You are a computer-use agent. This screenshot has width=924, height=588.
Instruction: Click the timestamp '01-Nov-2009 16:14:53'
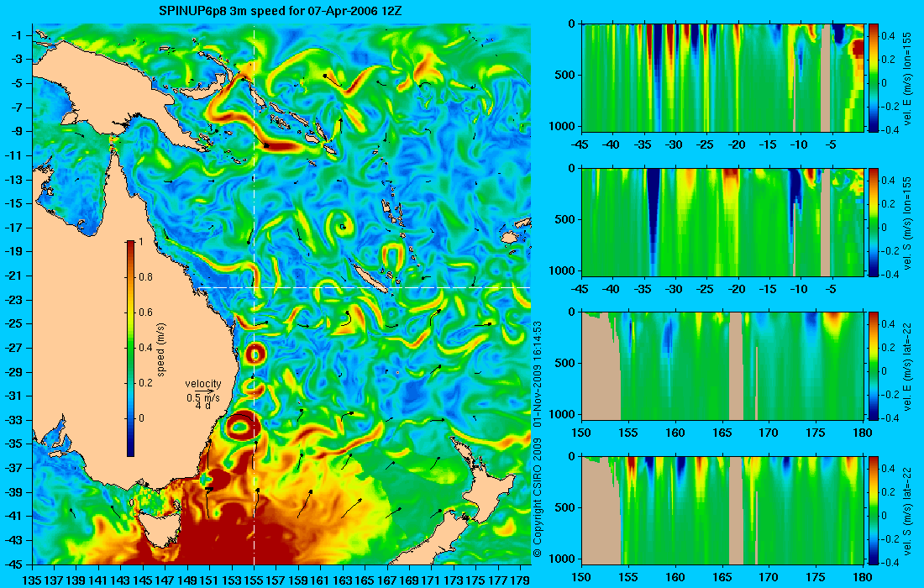537,374
